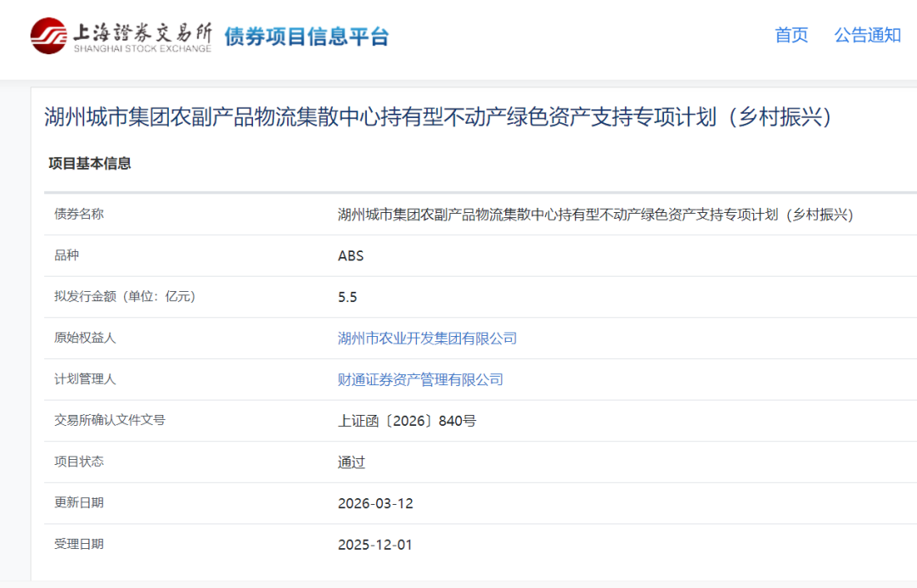Click the 计划管理人 label

pos(86,379)
